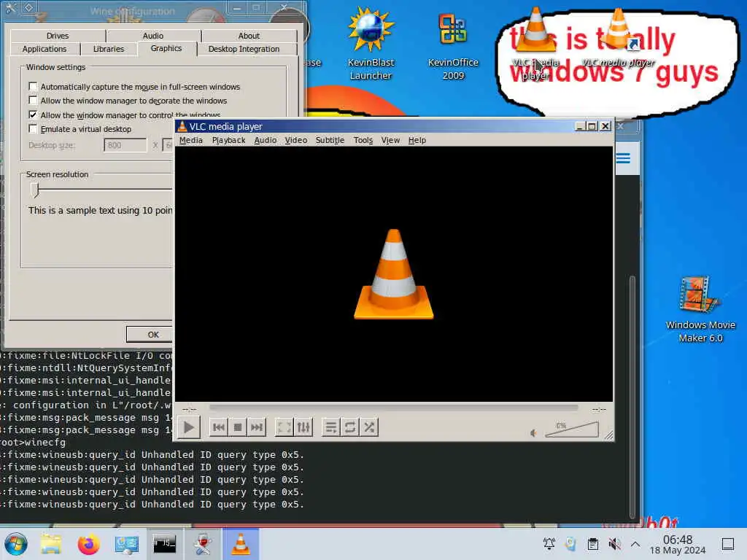Open file manager folder in taskbar
This screenshot has width=747, height=560.
[x=51, y=544]
